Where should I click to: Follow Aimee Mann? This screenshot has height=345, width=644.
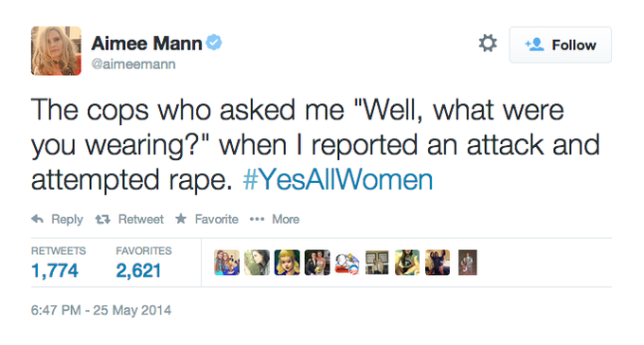click(561, 45)
